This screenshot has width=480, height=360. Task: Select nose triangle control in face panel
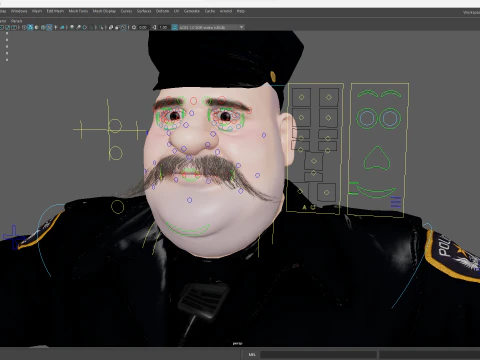click(x=377, y=158)
